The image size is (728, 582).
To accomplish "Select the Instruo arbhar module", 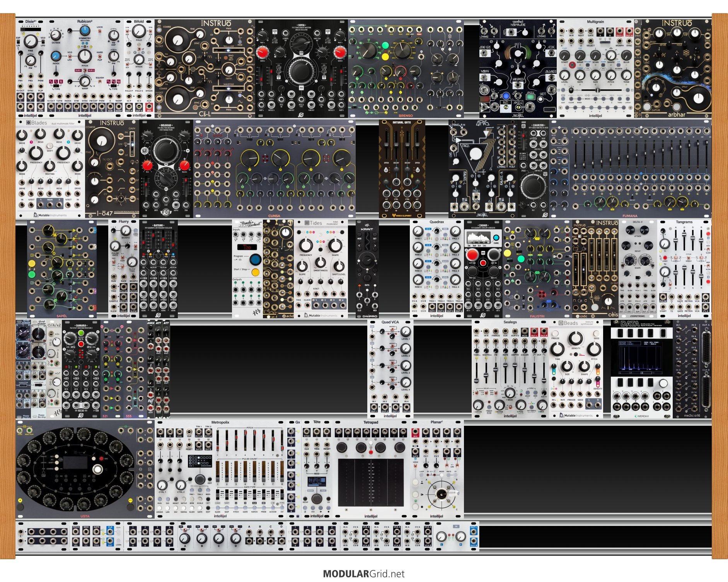I will point(677,68).
